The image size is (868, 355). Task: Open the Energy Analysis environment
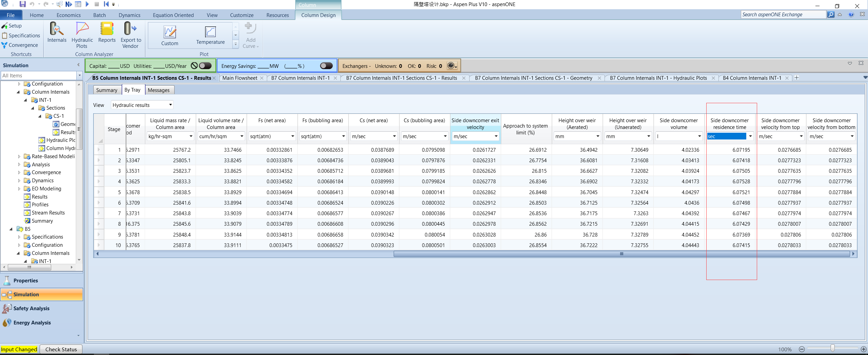point(42,323)
